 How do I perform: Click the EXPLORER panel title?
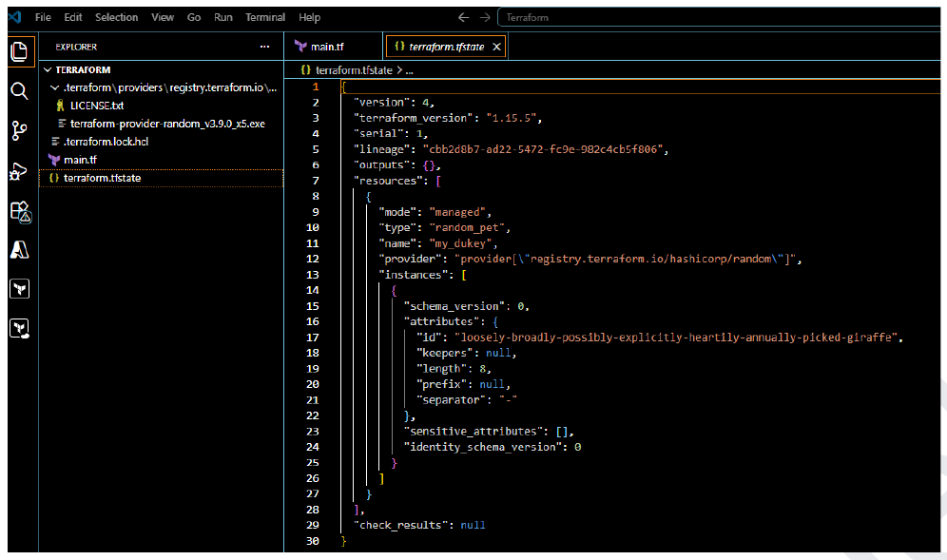coord(76,47)
